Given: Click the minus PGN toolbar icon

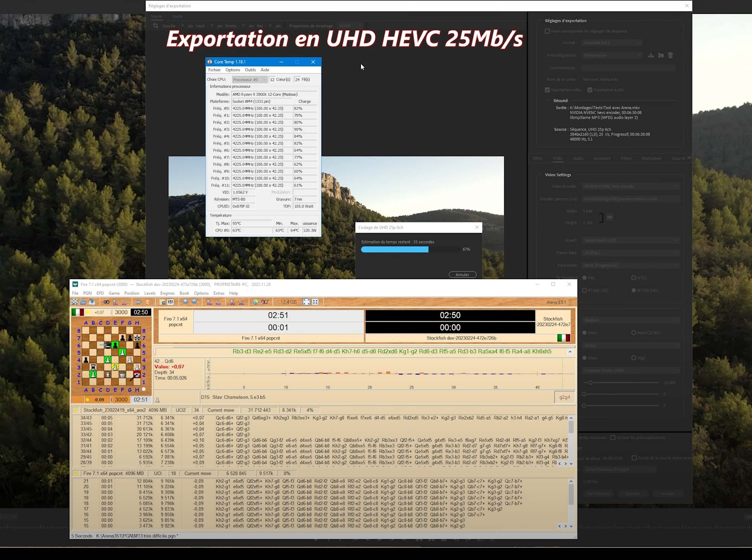Looking at the screenshot, I should pos(218,302).
